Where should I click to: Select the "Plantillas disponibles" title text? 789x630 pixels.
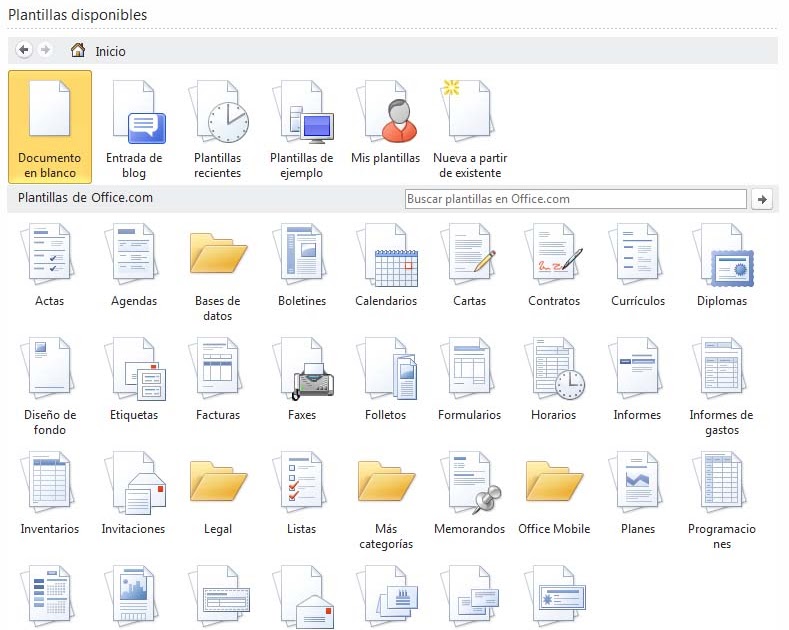[x=77, y=15]
